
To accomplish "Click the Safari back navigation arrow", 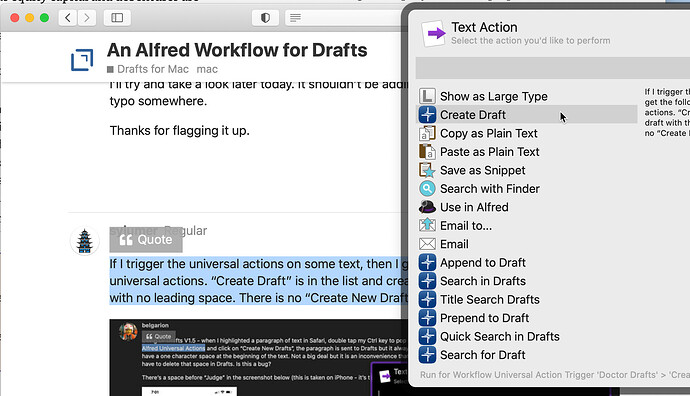I will pos(68,18).
